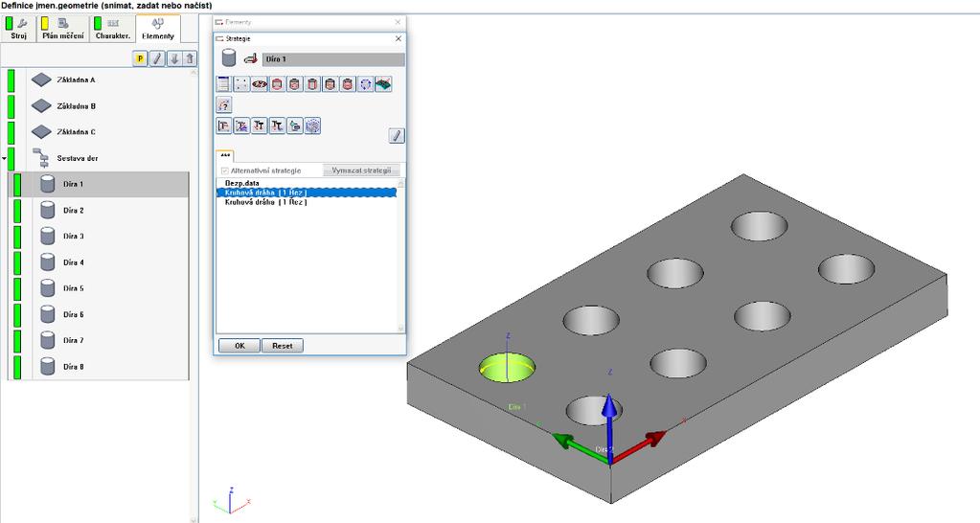Click the green highlighted hole in the 3D model
Viewport: 980px width, 523px height.
coord(507,369)
